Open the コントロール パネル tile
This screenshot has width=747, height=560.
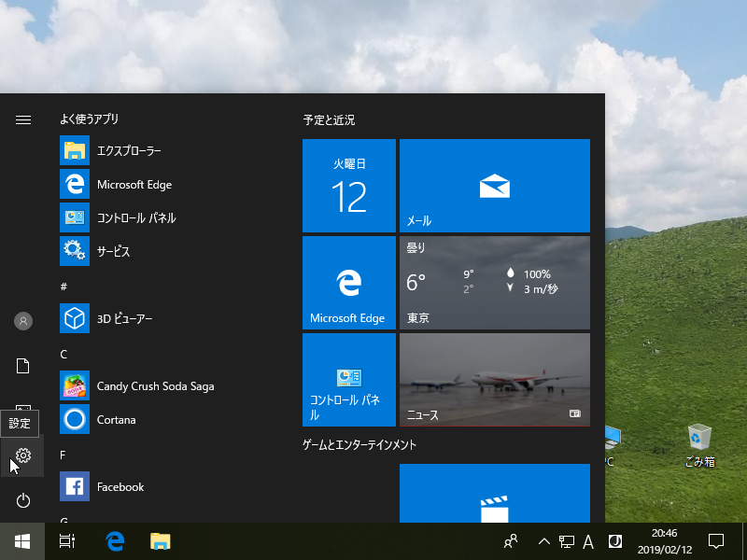pyautogui.click(x=349, y=380)
